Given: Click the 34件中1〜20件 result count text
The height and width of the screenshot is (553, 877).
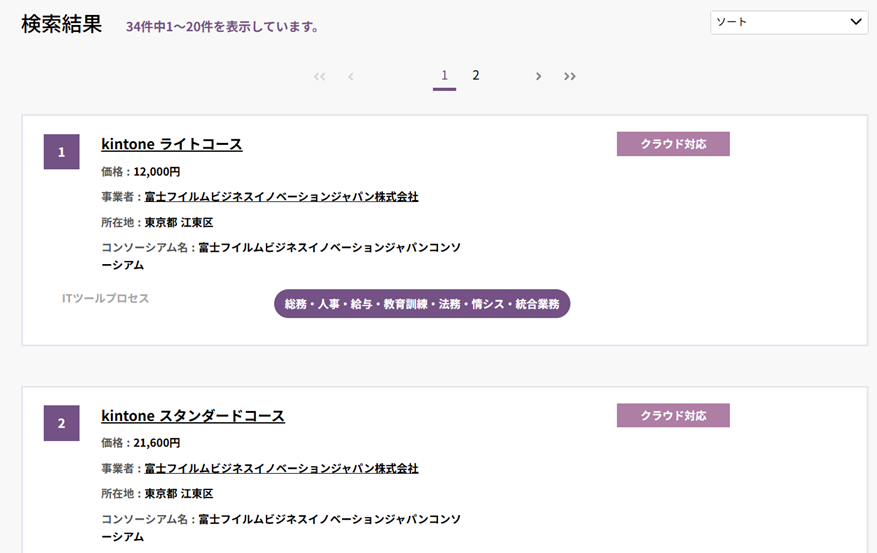Looking at the screenshot, I should [x=222, y=27].
